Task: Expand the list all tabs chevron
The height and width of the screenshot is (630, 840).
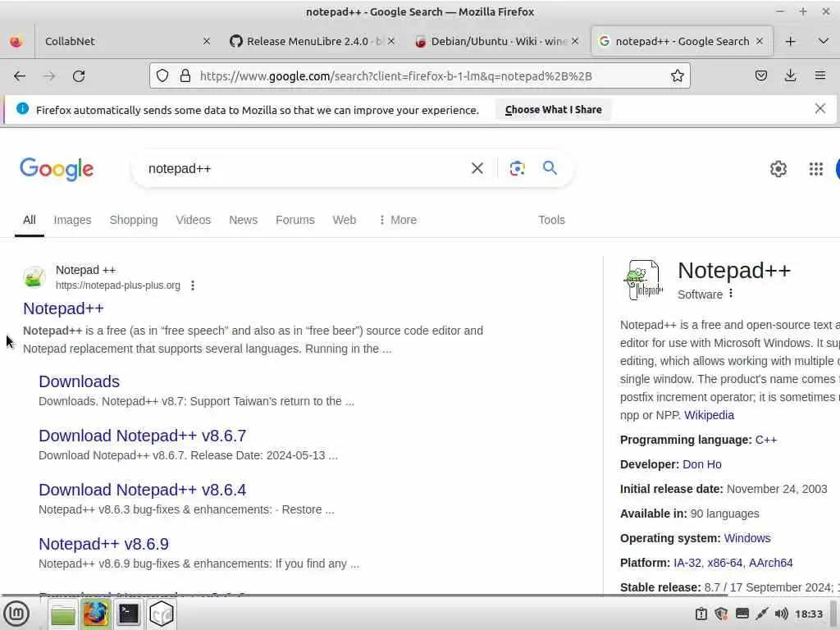Action: click(824, 41)
